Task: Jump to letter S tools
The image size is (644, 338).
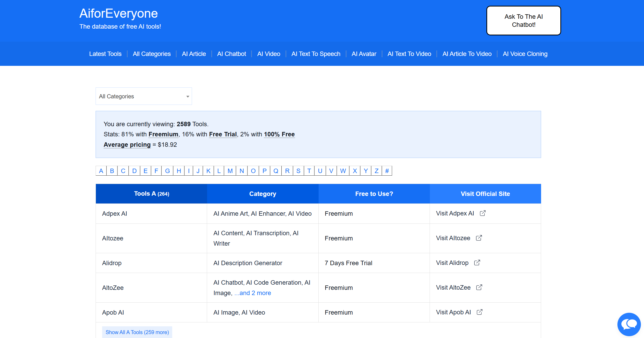Action: point(299,171)
